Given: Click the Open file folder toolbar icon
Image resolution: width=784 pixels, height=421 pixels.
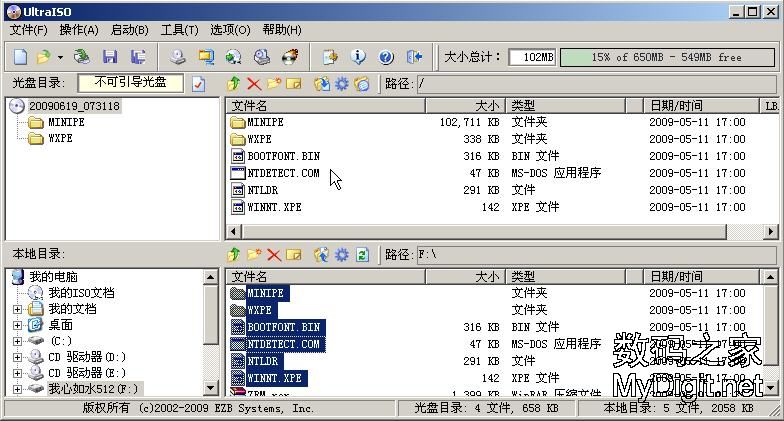Looking at the screenshot, I should [44, 57].
